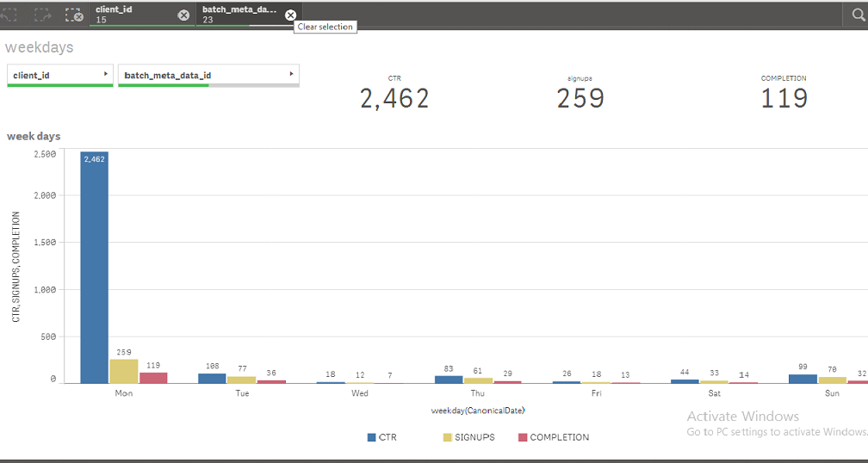This screenshot has height=463, width=868.
Task: Click the 'week days' chart title
Action: pos(34,136)
